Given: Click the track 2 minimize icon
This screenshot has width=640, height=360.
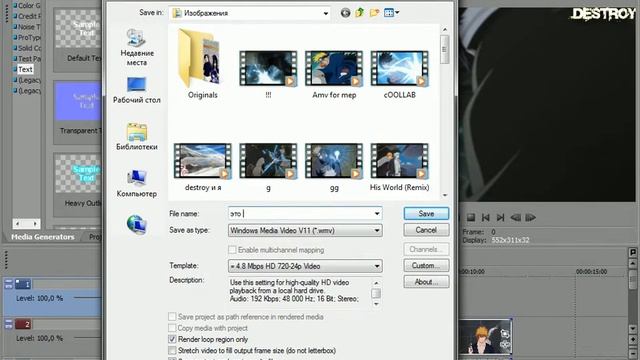Looking at the screenshot, I should [8, 324].
